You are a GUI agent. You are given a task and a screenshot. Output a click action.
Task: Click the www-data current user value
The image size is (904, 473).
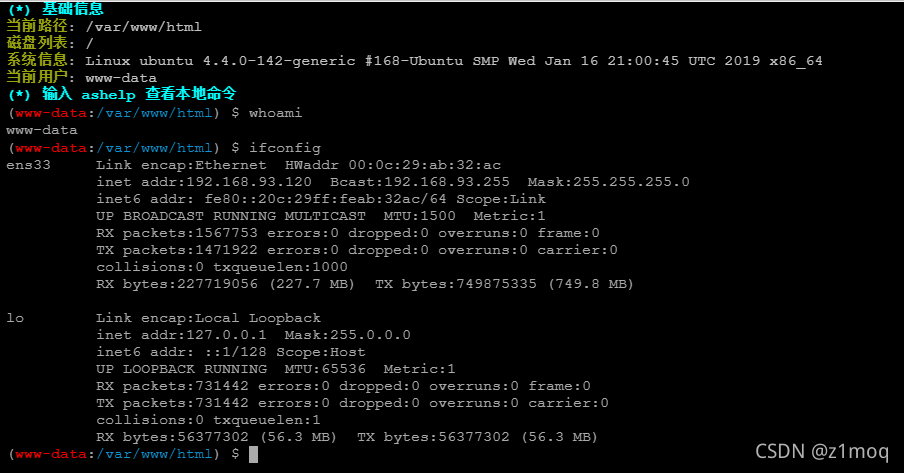120,78
